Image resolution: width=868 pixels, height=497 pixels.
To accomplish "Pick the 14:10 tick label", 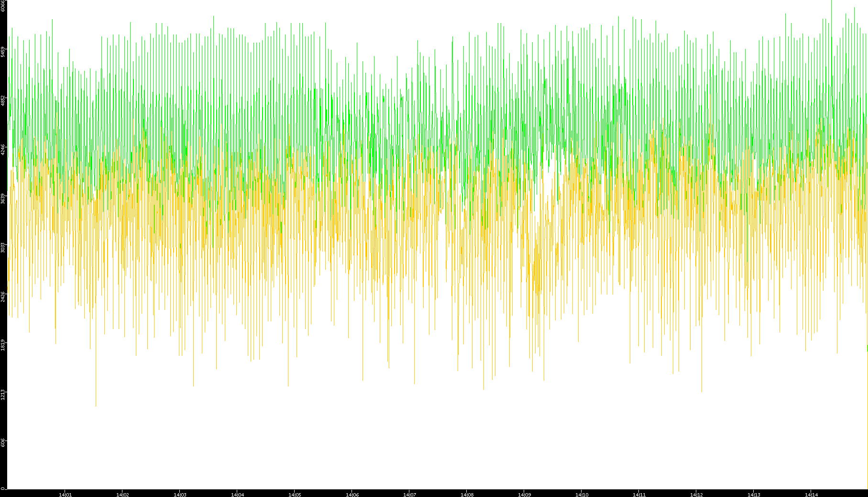I will (582, 494).
